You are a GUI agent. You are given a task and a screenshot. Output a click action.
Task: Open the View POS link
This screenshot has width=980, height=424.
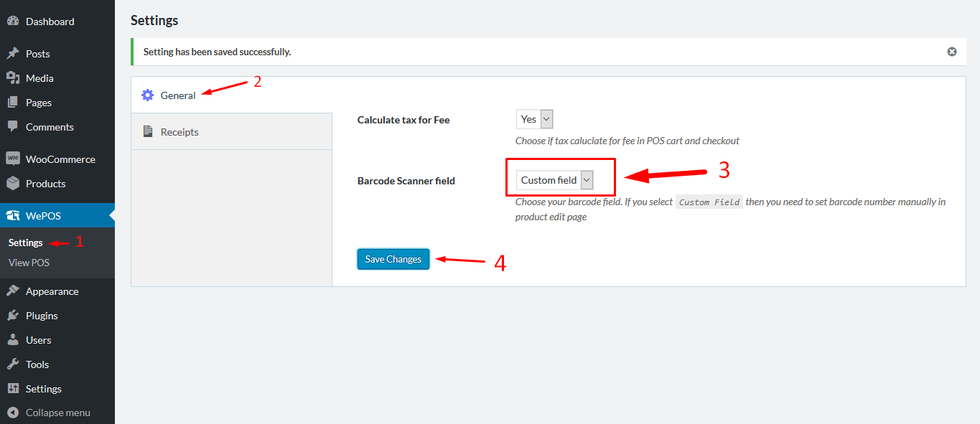coord(28,262)
